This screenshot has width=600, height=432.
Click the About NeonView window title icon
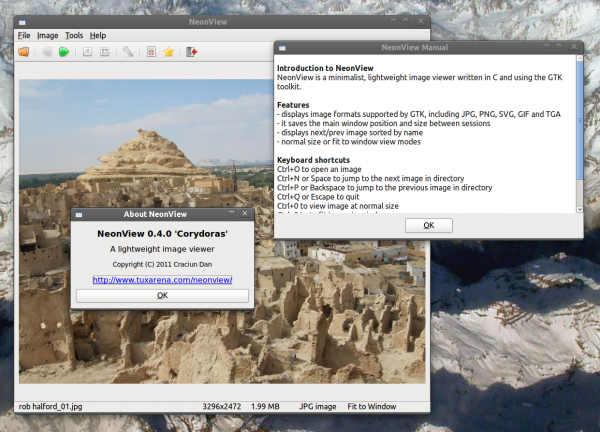coord(79,215)
